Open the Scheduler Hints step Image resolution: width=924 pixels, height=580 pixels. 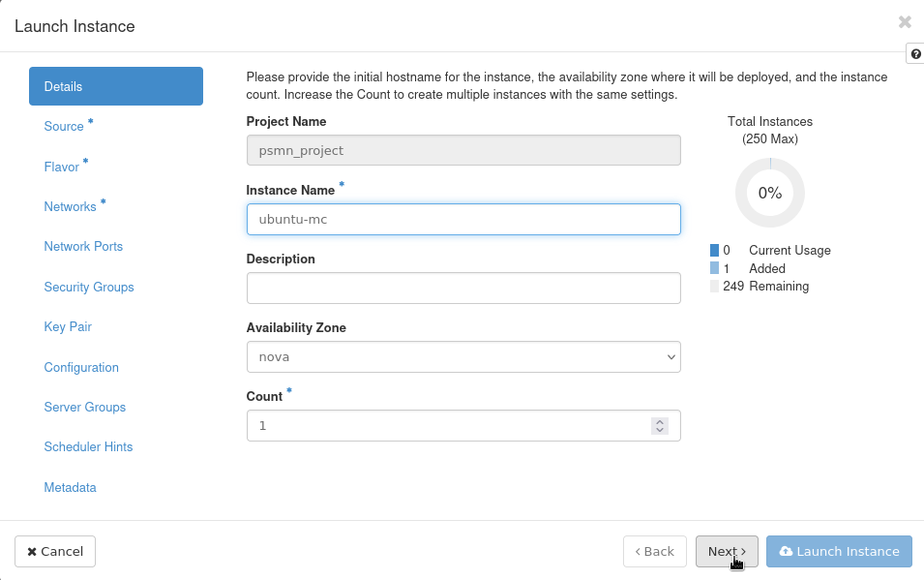pos(88,447)
